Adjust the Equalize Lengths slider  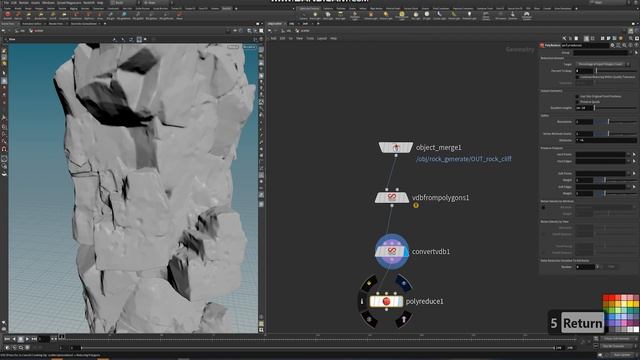click(x=616, y=108)
